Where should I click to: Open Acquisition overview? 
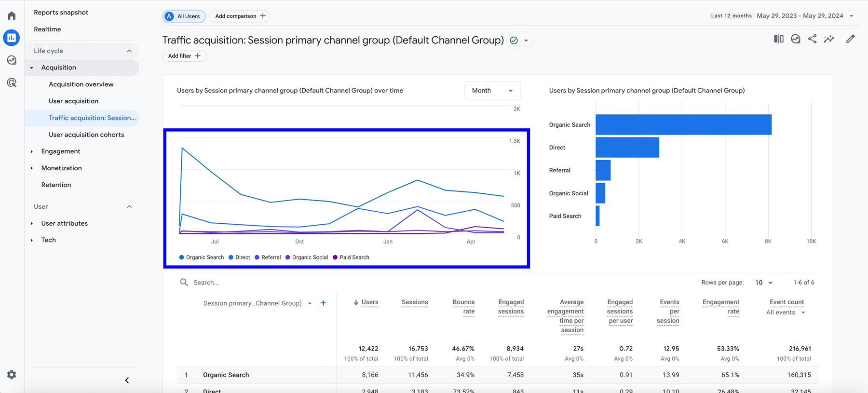pos(81,84)
